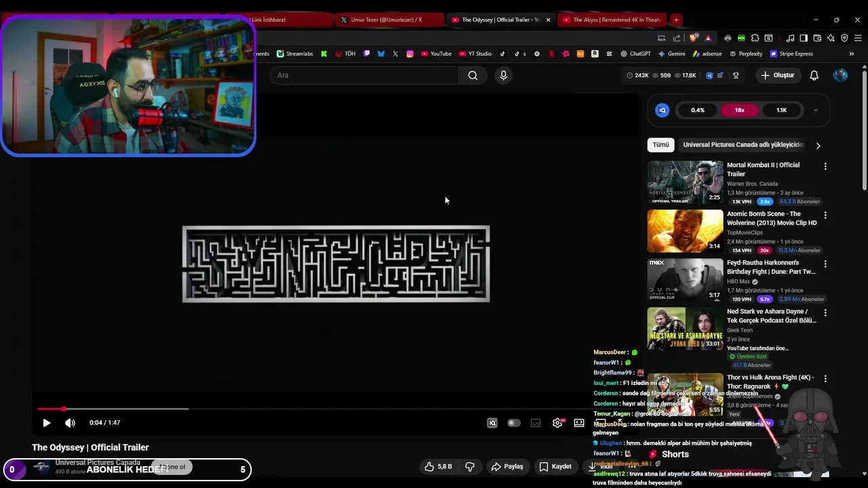Open Amazon bookmark icon
Viewport: 868px width, 488px height.
[x=595, y=54]
